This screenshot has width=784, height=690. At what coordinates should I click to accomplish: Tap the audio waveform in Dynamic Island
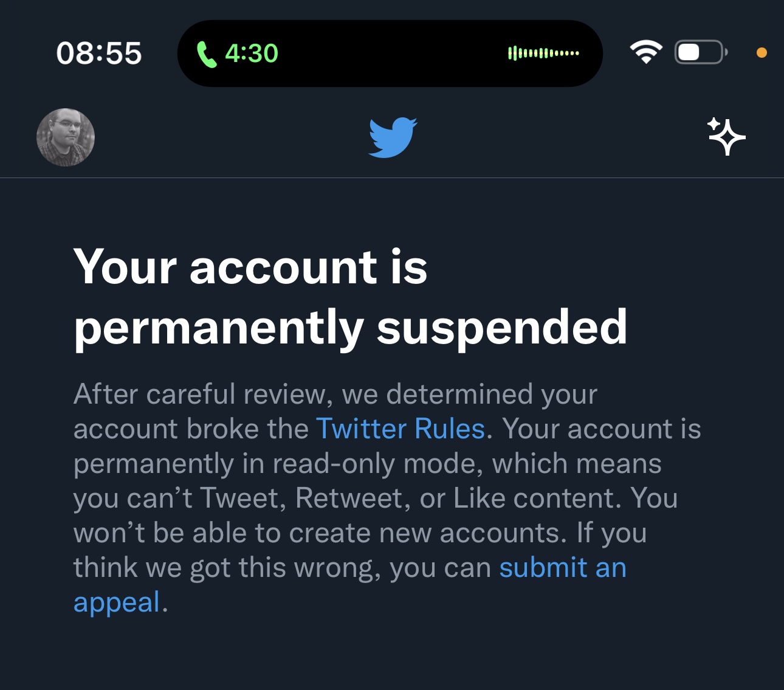click(x=543, y=53)
